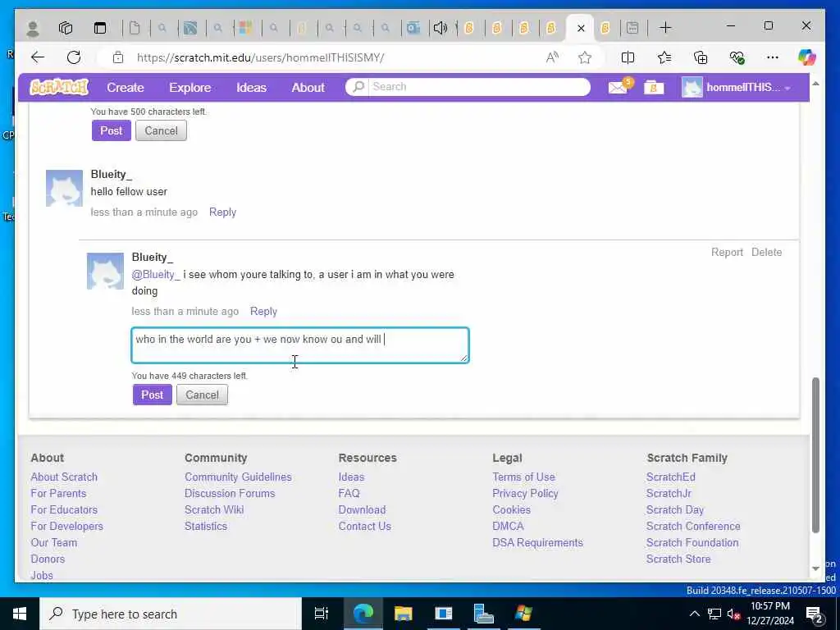Click the magnifier icon in Scratch search

click(x=358, y=87)
